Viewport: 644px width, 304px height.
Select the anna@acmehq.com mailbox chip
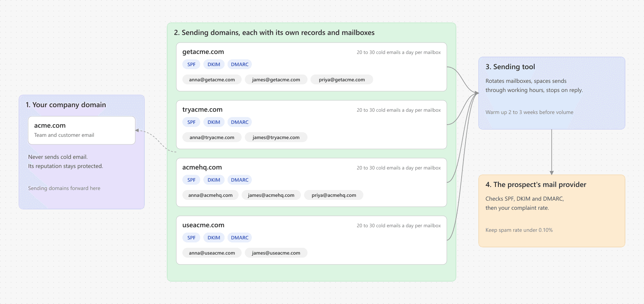210,195
